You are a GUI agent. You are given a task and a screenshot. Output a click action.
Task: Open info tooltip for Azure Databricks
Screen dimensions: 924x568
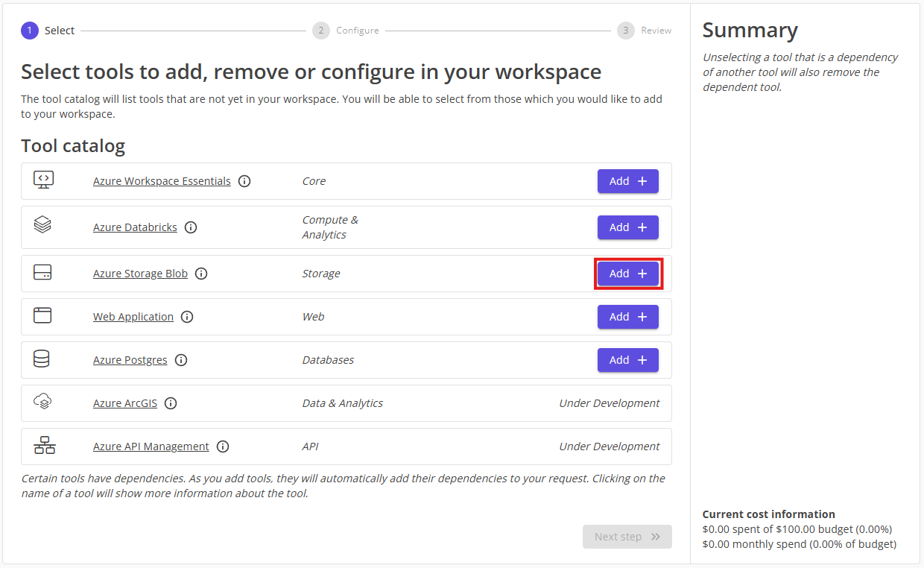pos(191,227)
